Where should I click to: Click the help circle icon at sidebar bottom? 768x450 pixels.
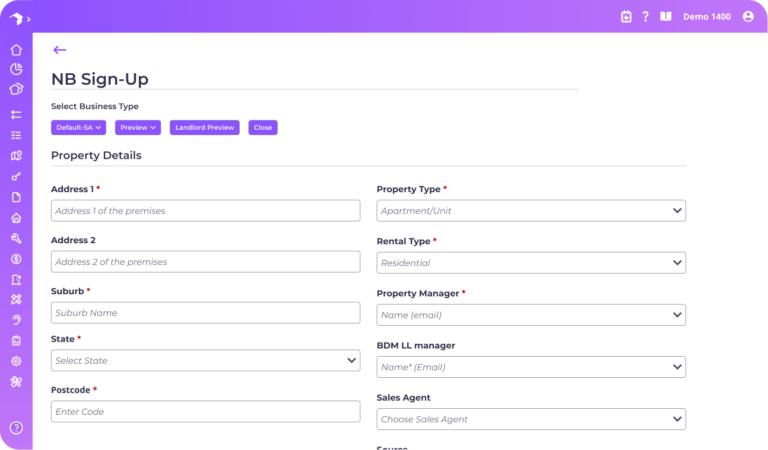tap(16, 428)
